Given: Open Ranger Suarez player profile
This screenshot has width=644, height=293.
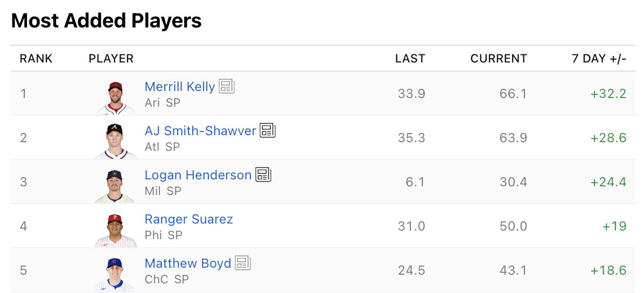Looking at the screenshot, I should click(x=189, y=219).
